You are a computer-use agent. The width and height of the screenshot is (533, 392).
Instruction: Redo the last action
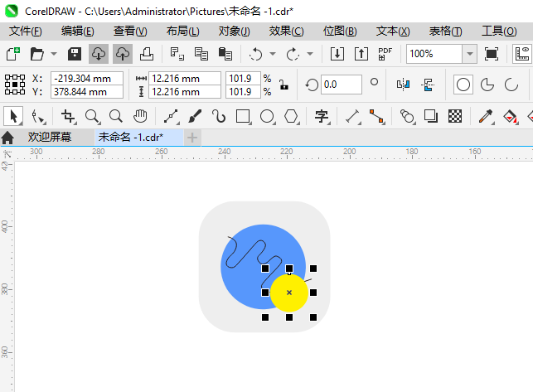pos(293,54)
